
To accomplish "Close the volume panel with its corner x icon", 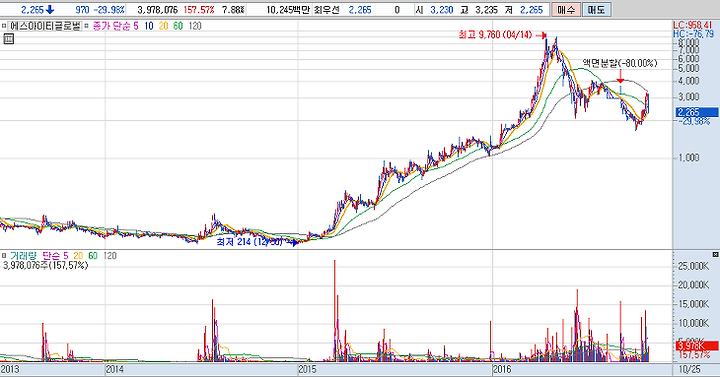I will [x=715, y=254].
